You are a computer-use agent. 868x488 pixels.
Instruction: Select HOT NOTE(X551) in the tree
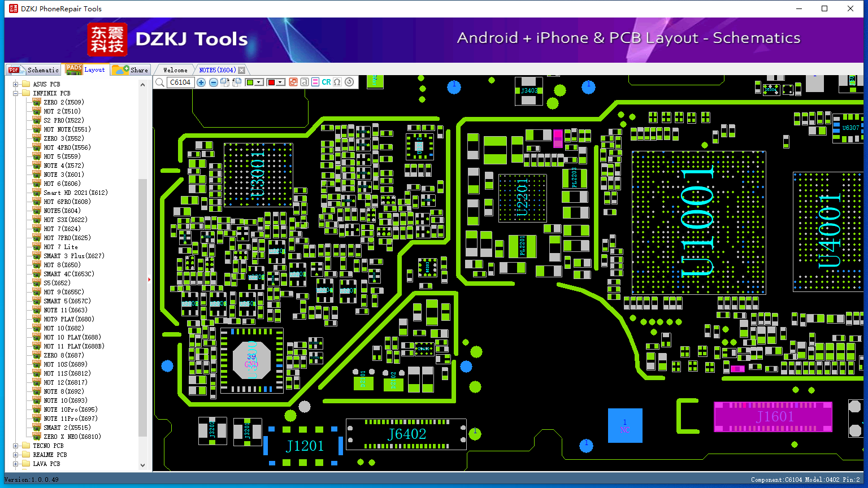pos(67,129)
